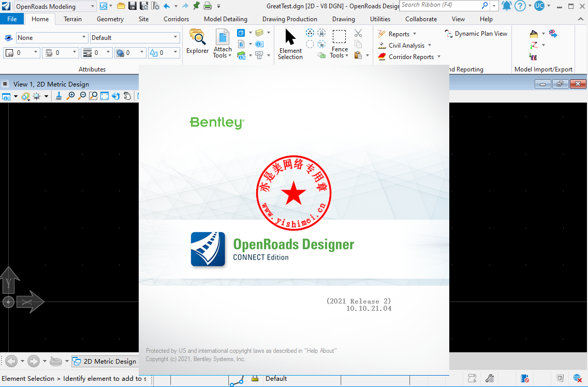Save the design with the floppy icon

pos(133,6)
